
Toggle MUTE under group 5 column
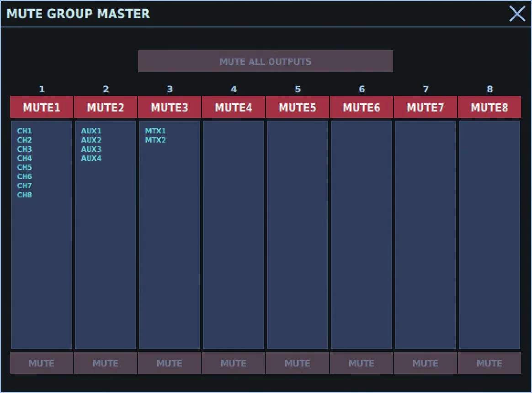298,363
